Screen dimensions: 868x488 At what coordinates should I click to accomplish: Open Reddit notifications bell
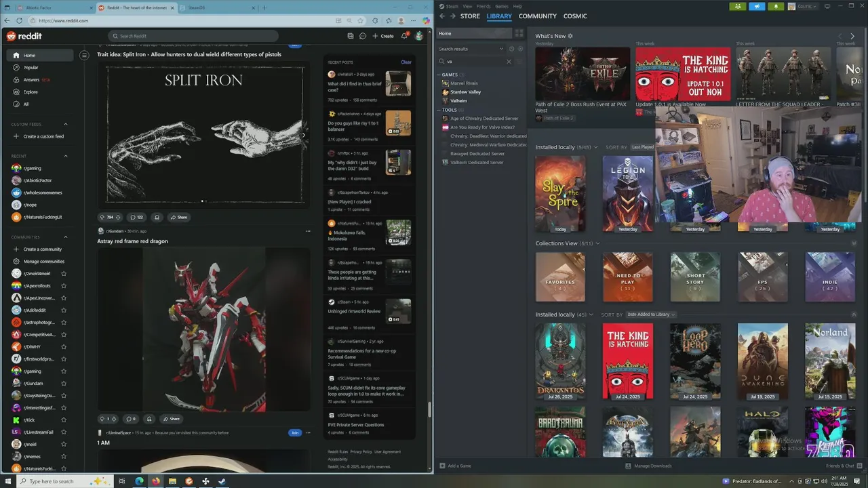[x=404, y=36]
